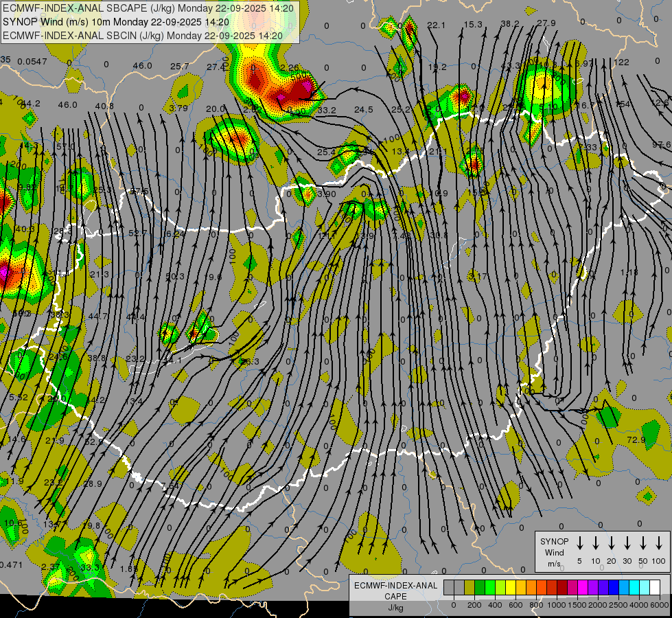Click the 0.0547 value on the map

coord(32,62)
